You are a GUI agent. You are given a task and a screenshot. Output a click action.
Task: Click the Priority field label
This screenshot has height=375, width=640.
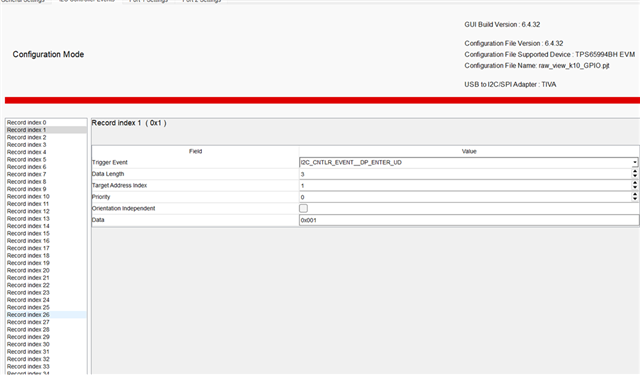point(101,197)
